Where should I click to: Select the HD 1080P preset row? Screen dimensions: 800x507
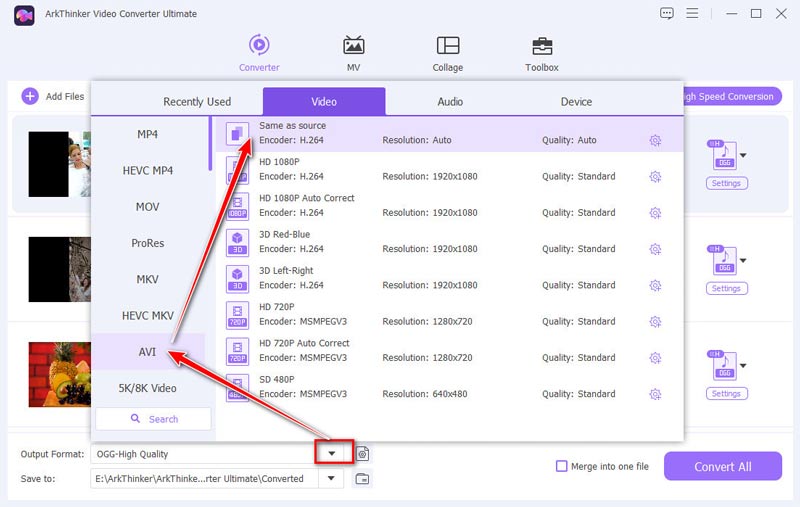(449, 169)
